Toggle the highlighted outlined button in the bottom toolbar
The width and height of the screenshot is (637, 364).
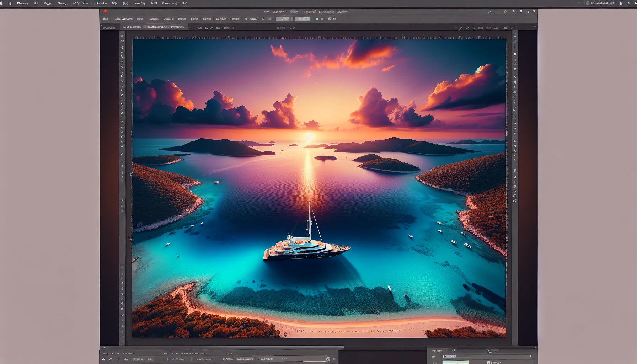pyautogui.click(x=246, y=359)
